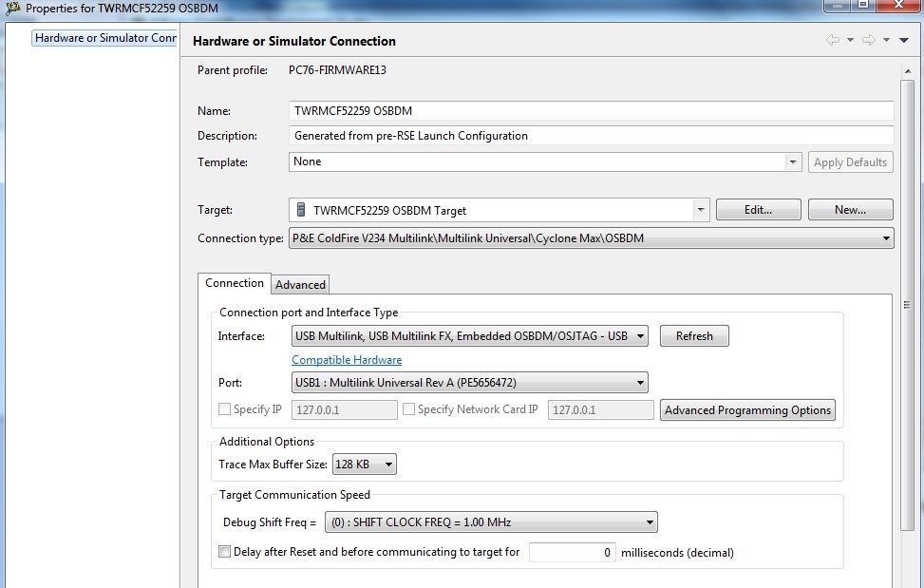Open the view menu triangle in header
The height and width of the screenshot is (588, 924).
[x=904, y=40]
